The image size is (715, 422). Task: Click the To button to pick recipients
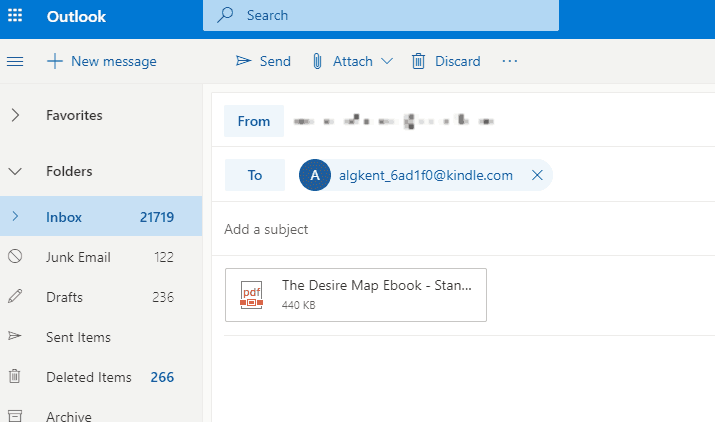coord(255,175)
